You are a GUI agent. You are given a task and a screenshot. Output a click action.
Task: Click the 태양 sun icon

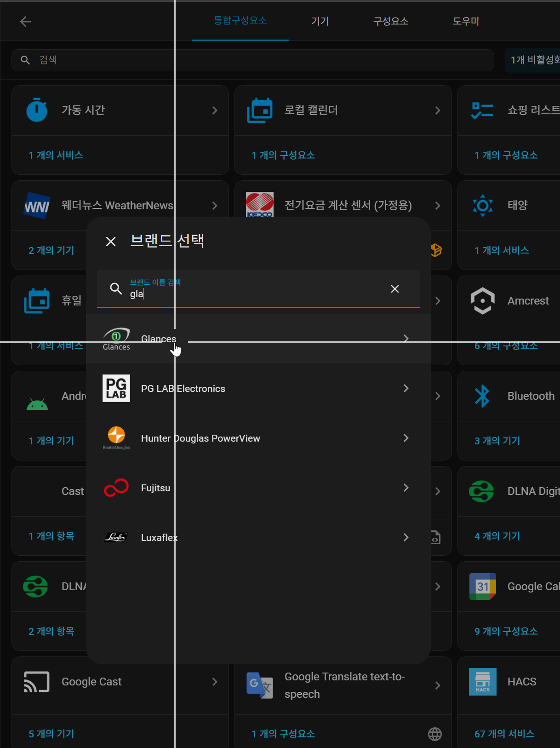pos(483,205)
